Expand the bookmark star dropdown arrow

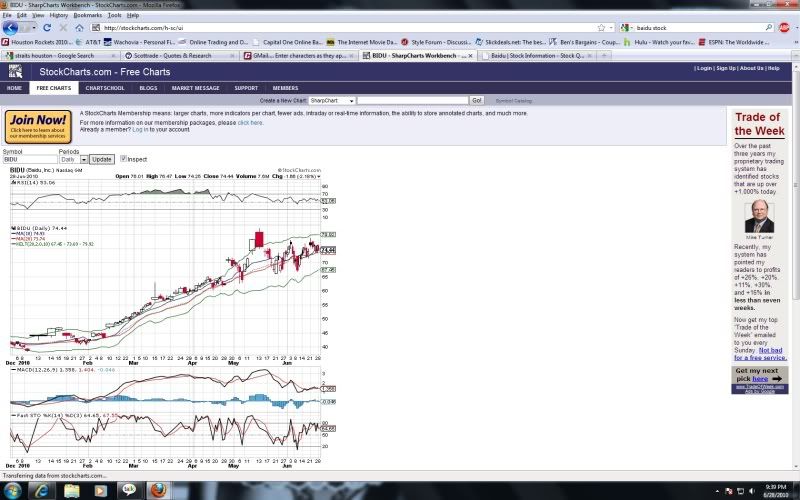point(611,28)
